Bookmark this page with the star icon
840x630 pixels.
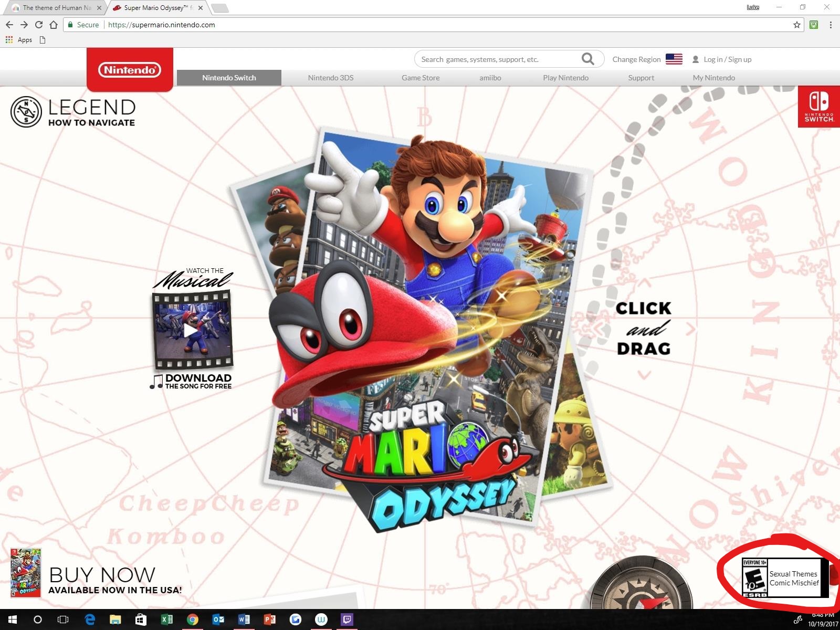coord(797,25)
